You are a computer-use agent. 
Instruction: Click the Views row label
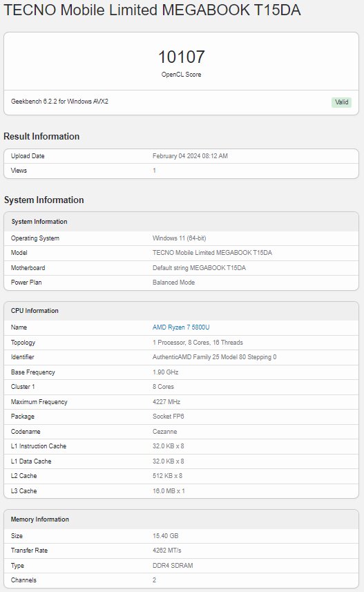(x=19, y=171)
